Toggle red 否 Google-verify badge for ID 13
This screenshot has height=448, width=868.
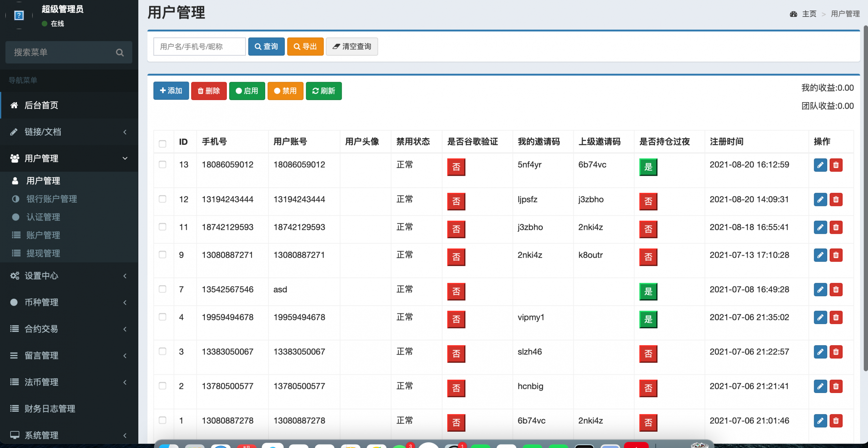[456, 167]
